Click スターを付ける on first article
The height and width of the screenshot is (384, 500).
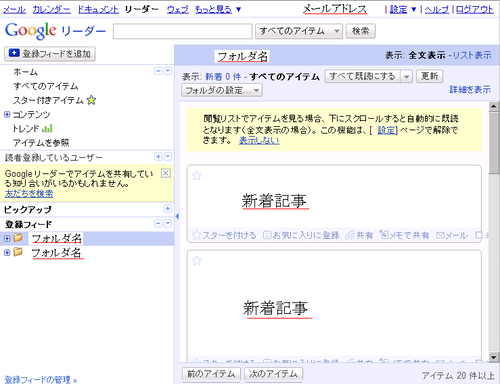point(224,235)
